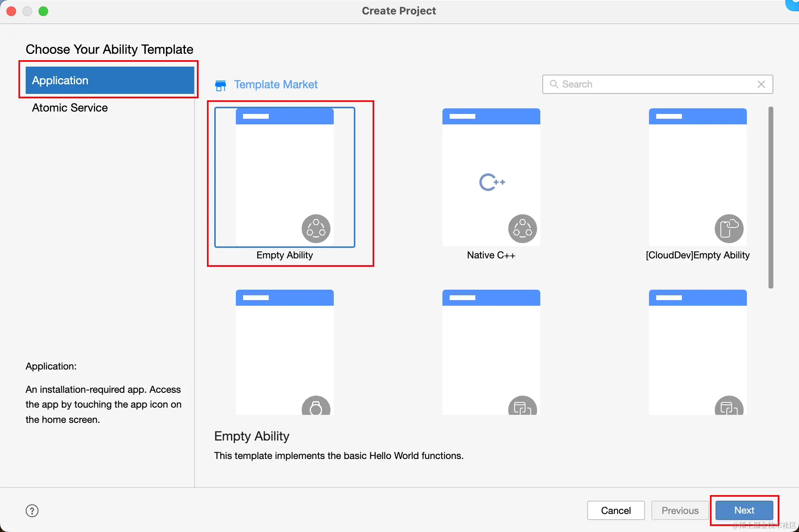Click the C++ logo in Native C++ template
The width and height of the screenshot is (799, 532).
point(491,182)
